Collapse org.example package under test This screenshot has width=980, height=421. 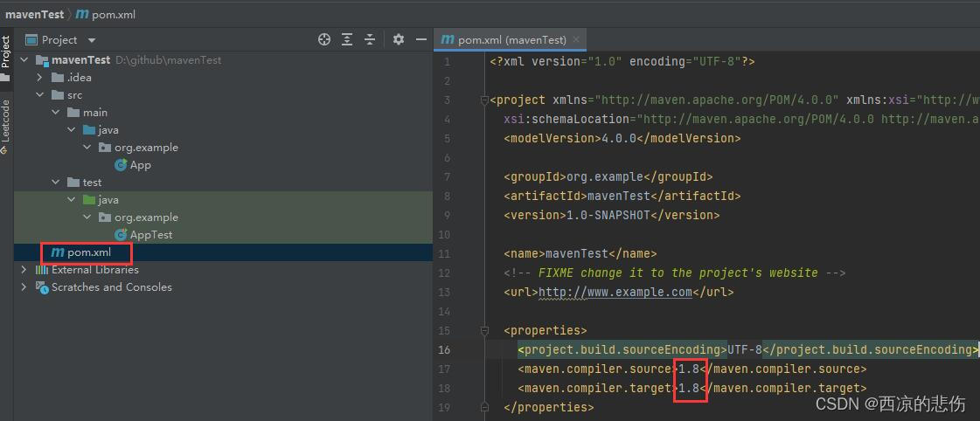(x=87, y=217)
